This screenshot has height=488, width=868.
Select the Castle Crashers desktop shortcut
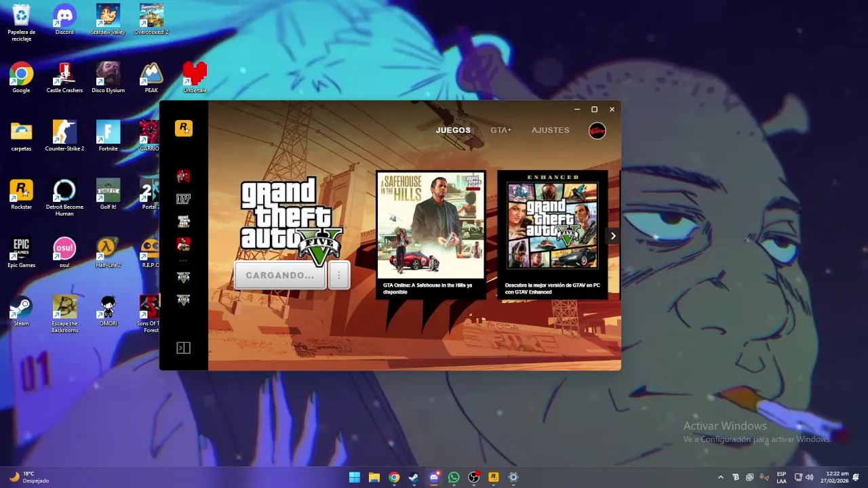(x=64, y=78)
